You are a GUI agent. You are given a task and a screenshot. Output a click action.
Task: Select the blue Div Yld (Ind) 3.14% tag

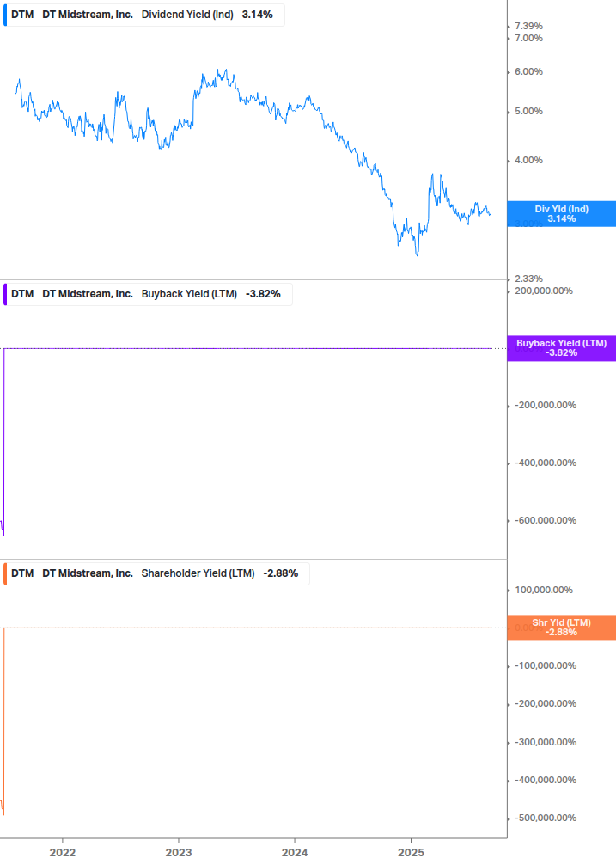click(x=562, y=214)
